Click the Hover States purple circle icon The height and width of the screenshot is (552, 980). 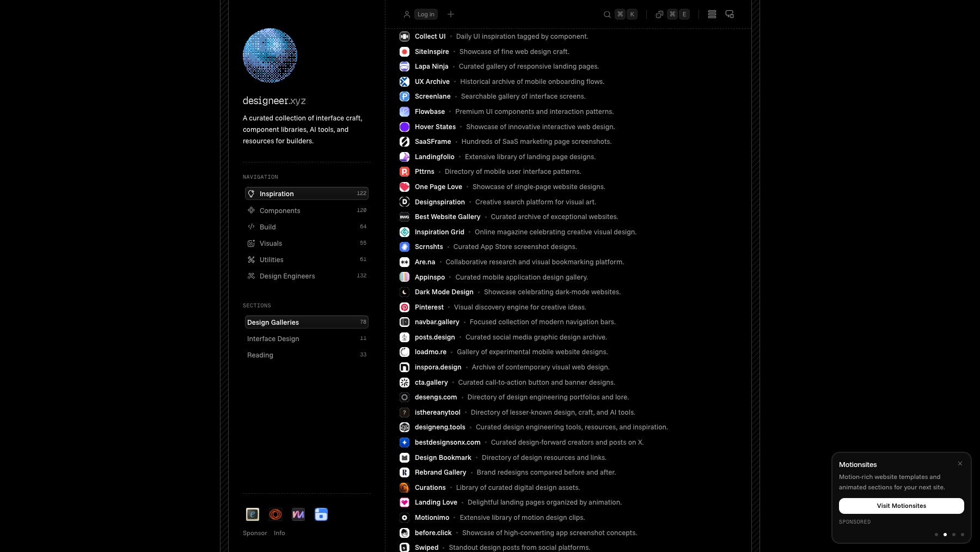point(405,127)
